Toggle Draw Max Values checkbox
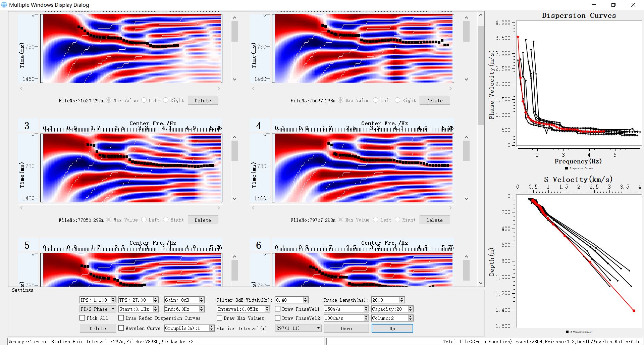 [x=219, y=318]
